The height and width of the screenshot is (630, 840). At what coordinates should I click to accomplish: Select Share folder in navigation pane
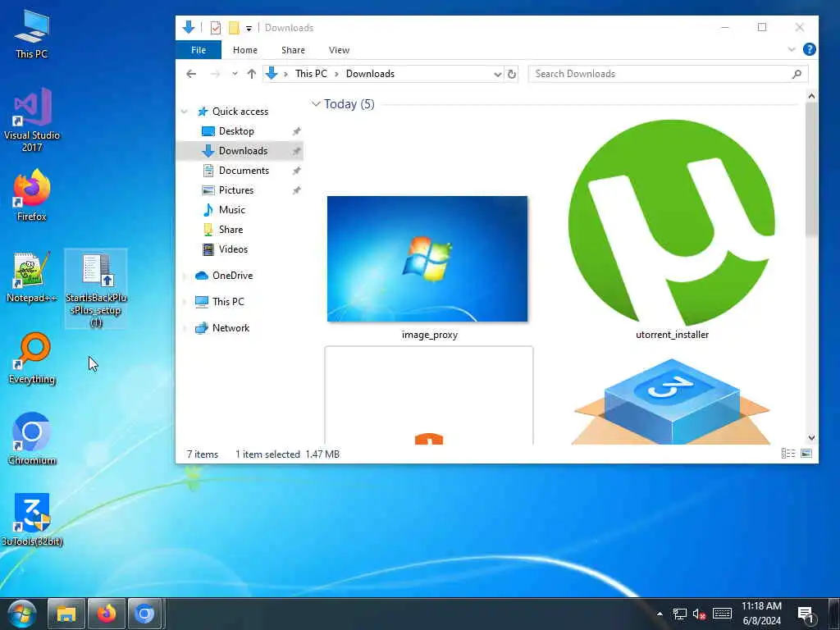click(x=231, y=230)
